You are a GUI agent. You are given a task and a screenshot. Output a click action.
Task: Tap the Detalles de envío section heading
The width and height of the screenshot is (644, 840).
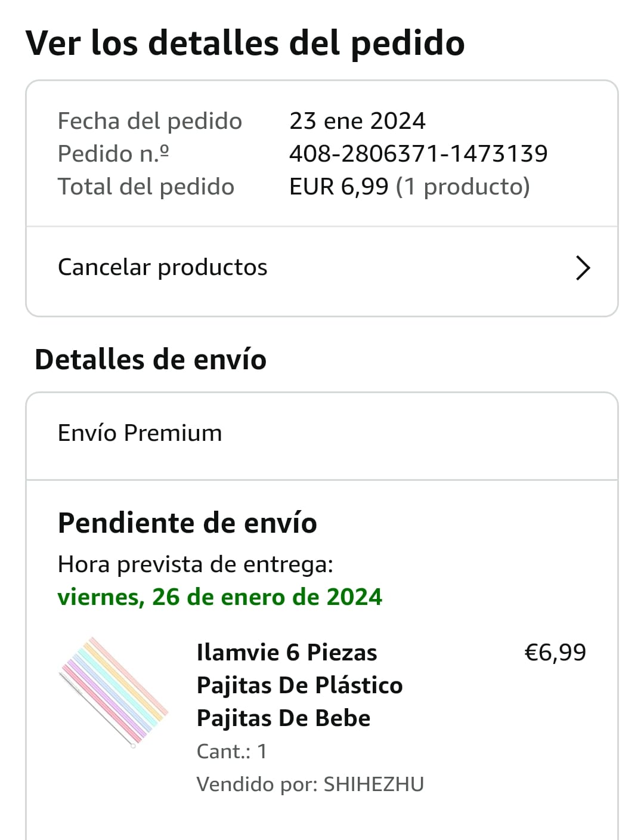pos(151,360)
